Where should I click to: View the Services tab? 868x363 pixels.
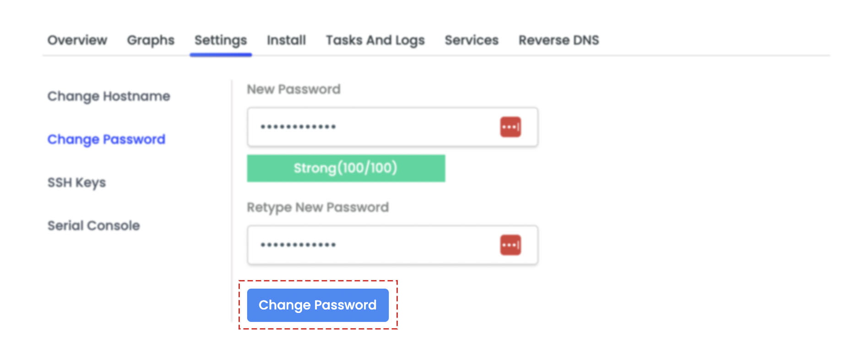[x=472, y=40]
